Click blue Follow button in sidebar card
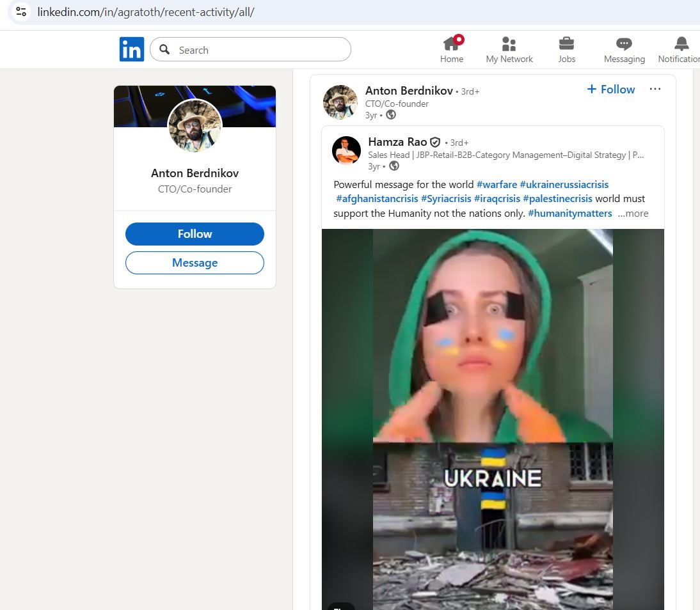This screenshot has width=700, height=610. (195, 234)
